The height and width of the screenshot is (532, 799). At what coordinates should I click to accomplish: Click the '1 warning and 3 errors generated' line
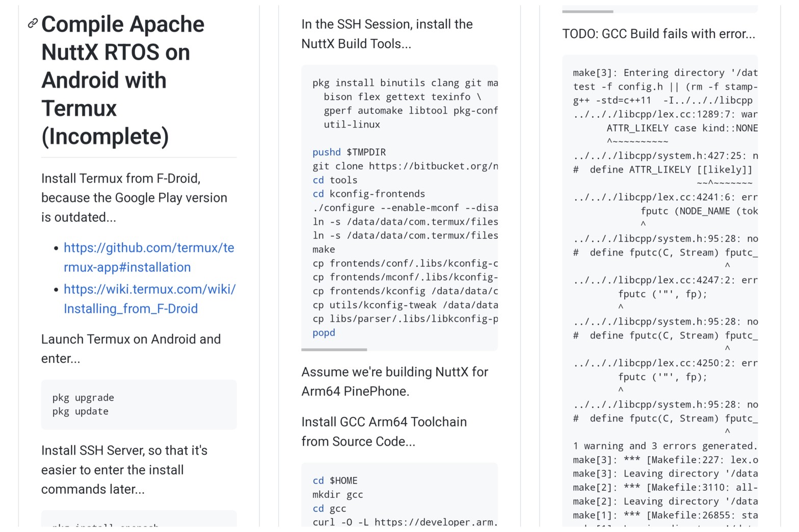point(664,446)
